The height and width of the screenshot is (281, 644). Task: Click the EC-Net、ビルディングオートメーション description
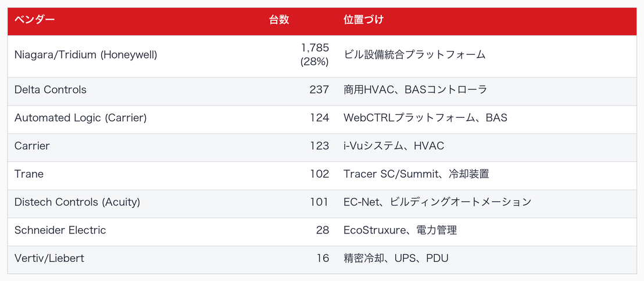438,202
